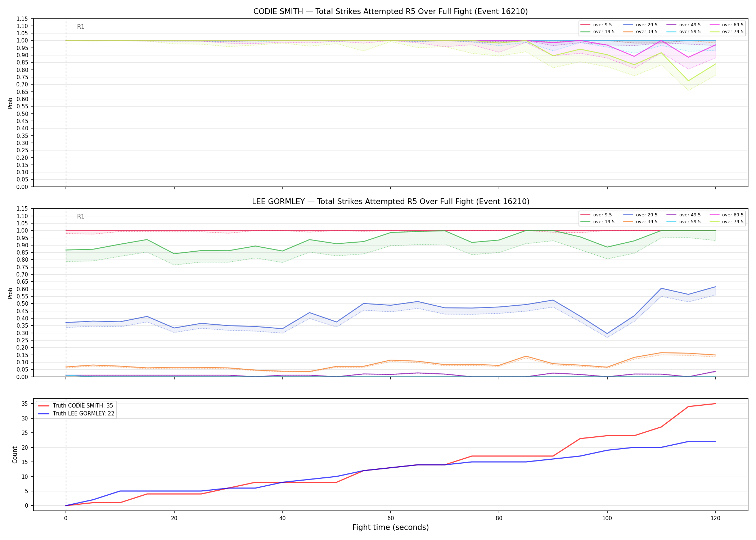The width and height of the screenshot is (756, 540).
Task: Click x-axis tick label 120
Action: [715, 518]
